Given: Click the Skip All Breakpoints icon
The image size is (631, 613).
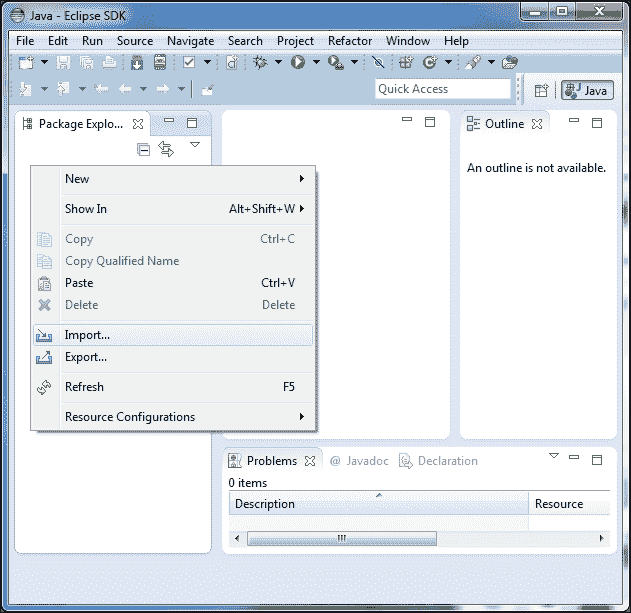Looking at the screenshot, I should click(x=378, y=62).
